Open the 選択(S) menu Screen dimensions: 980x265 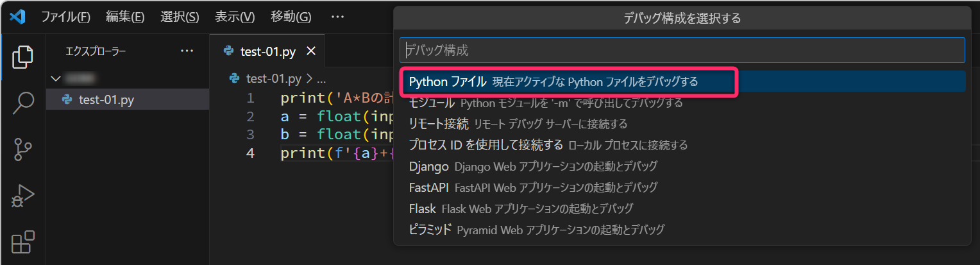pos(180,17)
